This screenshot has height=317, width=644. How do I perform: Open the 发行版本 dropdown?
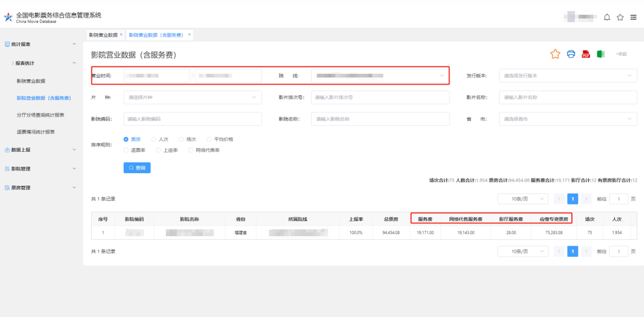coord(568,76)
